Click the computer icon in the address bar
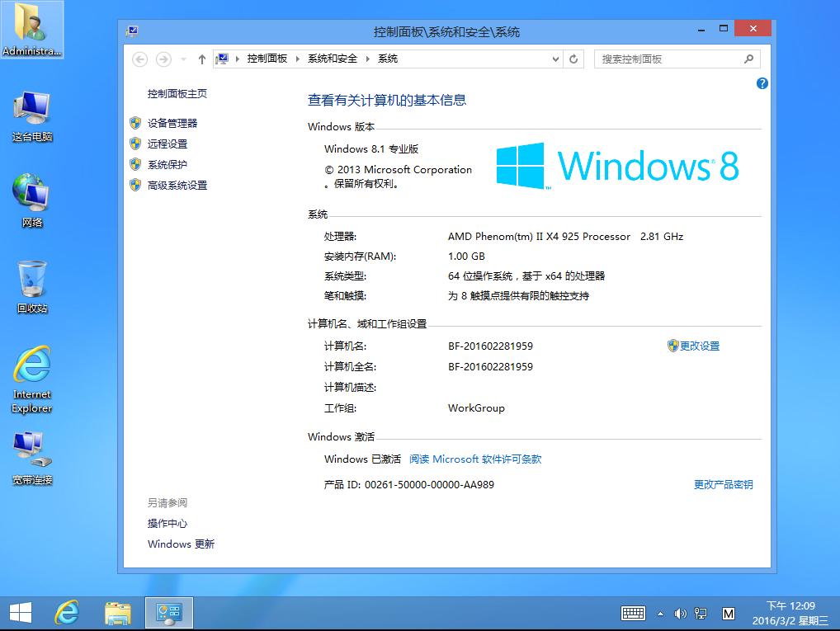 coord(222,59)
